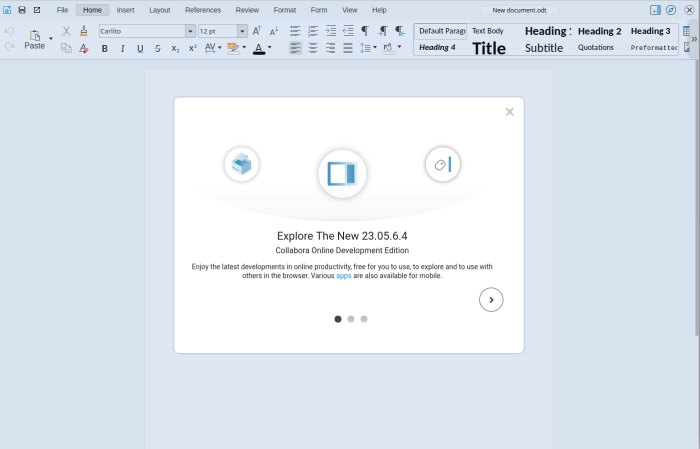Viewport: 700px width, 449px height.
Task: Follow the apps link in welcome dialog
Action: tap(344, 276)
